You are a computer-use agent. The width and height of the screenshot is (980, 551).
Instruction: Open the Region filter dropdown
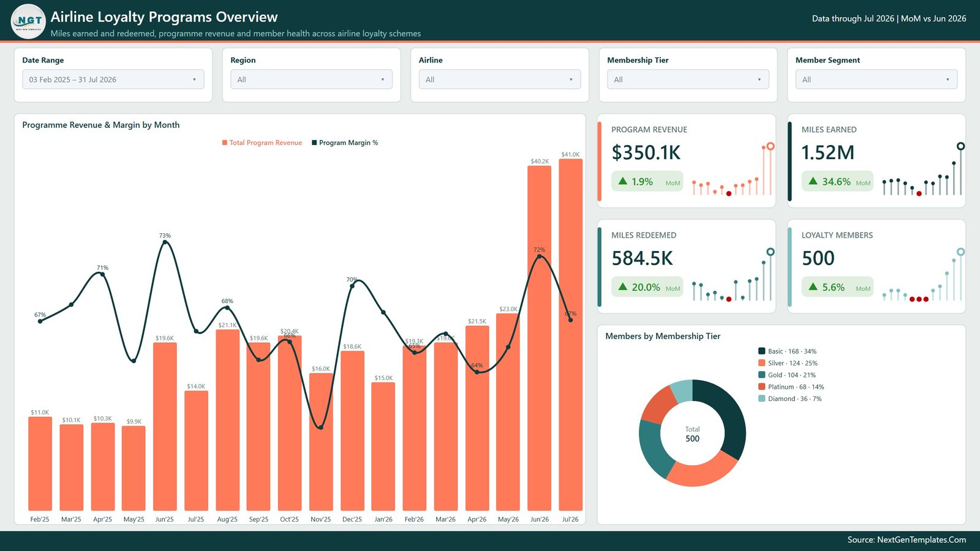pyautogui.click(x=311, y=80)
